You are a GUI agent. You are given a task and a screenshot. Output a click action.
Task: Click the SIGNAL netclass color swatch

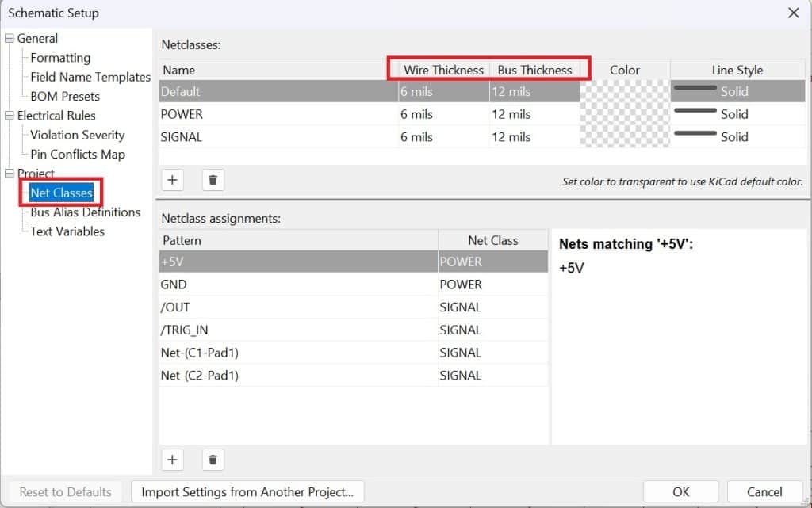pos(625,136)
